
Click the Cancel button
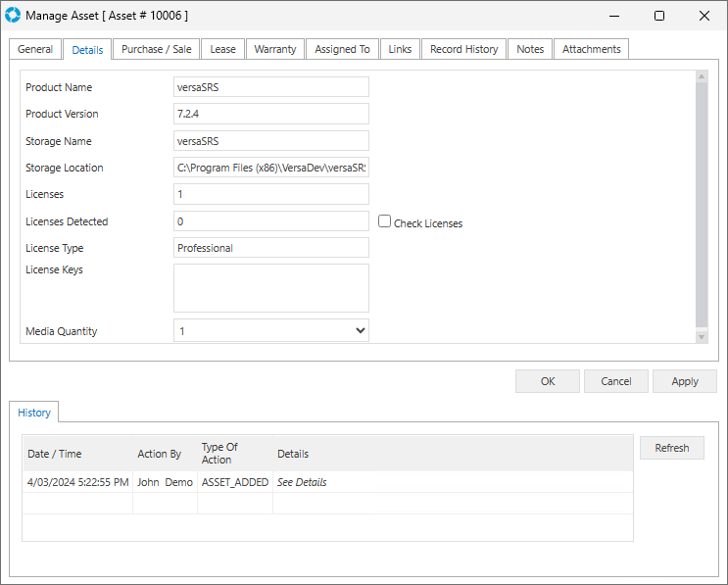(x=615, y=381)
